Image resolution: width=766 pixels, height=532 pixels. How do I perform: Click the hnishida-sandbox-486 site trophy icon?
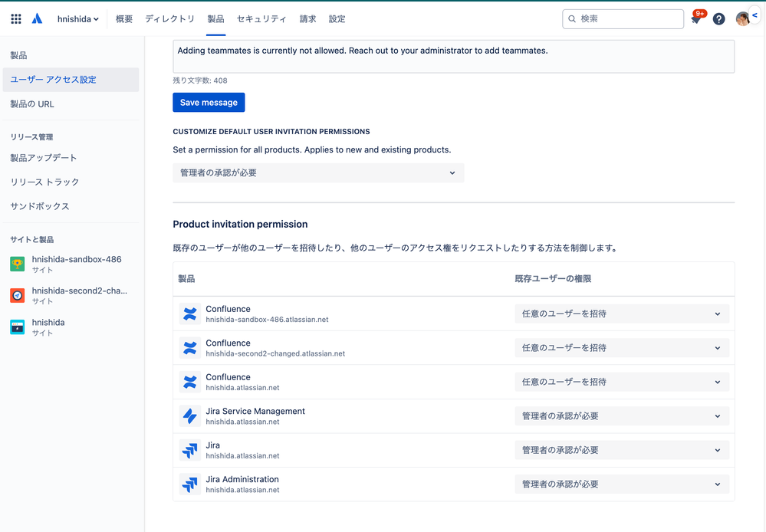pos(18,264)
